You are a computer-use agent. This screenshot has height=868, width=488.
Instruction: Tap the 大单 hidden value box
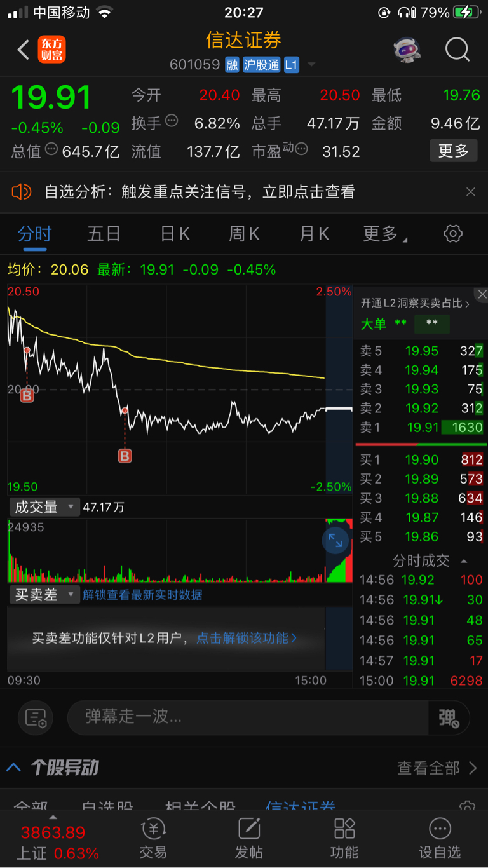click(x=432, y=323)
